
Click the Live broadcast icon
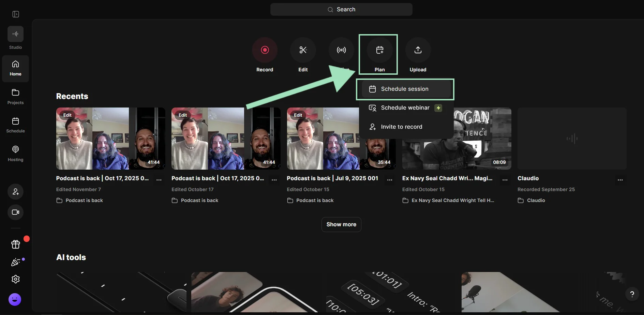pyautogui.click(x=341, y=50)
